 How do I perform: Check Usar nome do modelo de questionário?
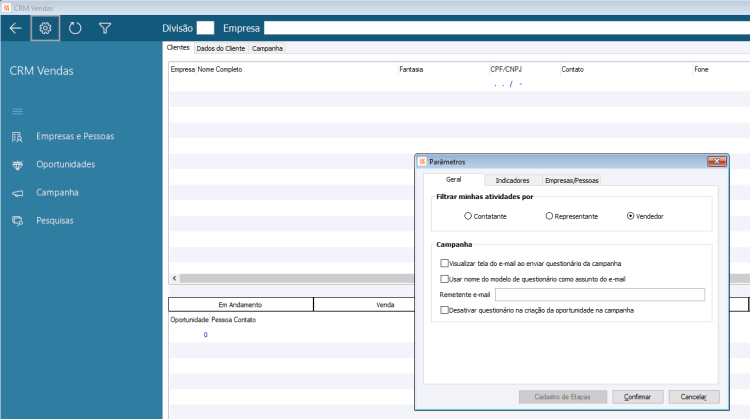pos(444,279)
